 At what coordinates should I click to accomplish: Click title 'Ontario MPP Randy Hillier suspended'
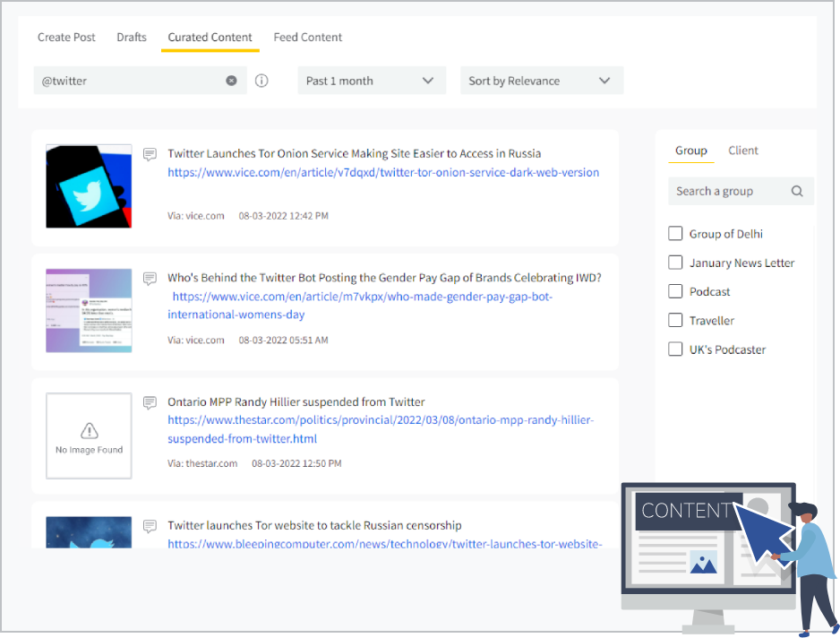point(296,402)
